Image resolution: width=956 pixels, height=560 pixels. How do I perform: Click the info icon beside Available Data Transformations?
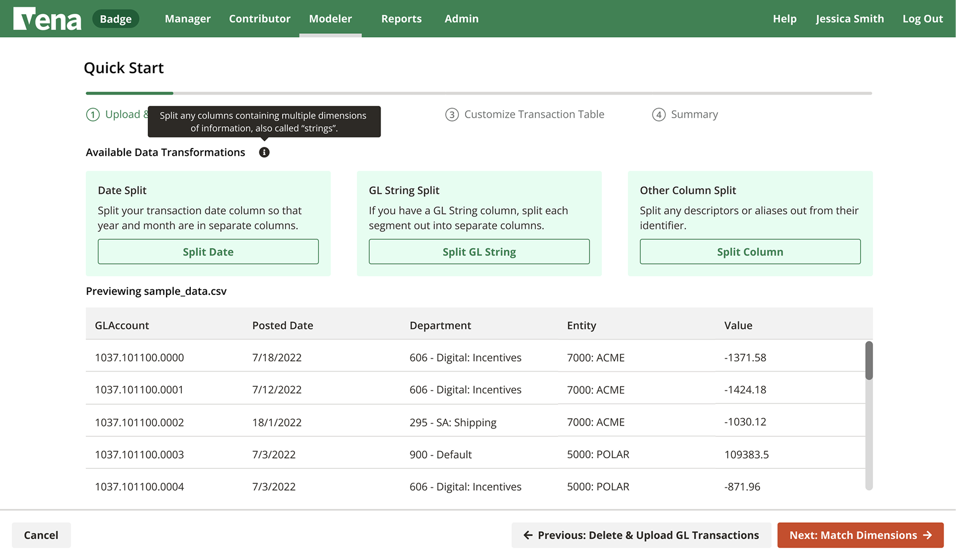(x=264, y=153)
